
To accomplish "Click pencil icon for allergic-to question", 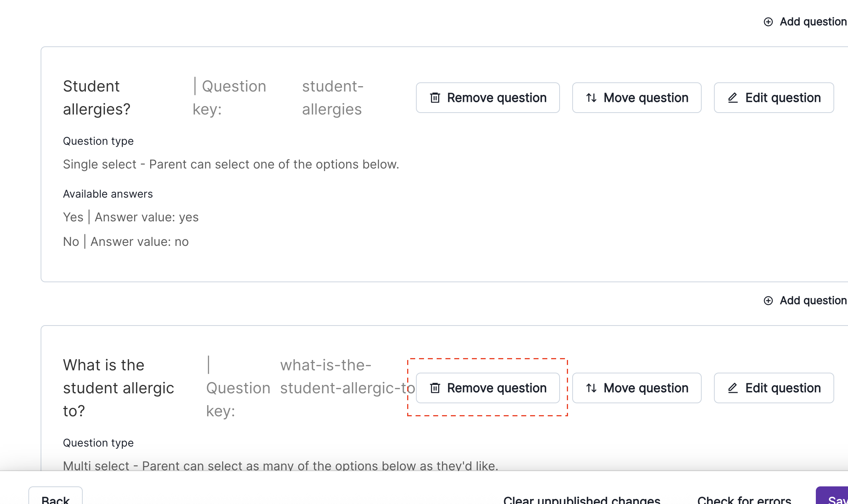I will click(733, 388).
